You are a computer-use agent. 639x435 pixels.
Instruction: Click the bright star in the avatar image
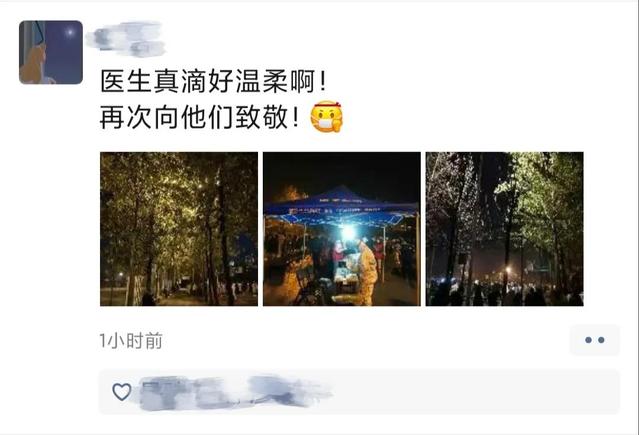click(x=70, y=32)
